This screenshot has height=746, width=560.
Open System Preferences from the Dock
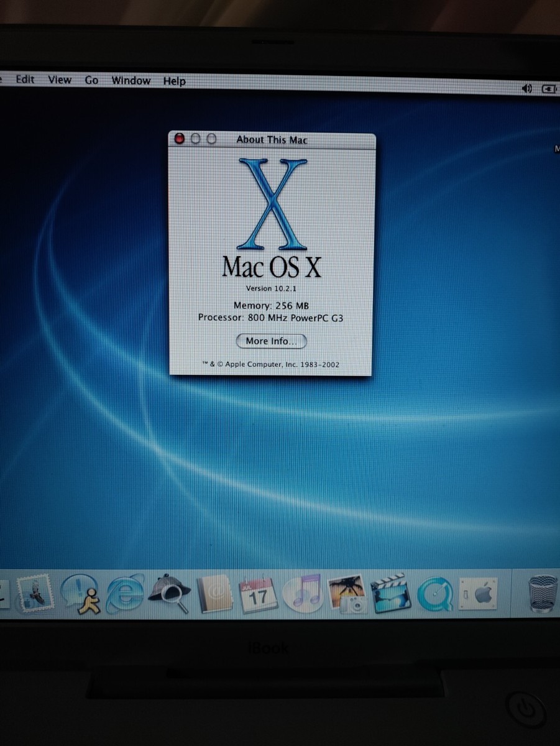click(479, 596)
